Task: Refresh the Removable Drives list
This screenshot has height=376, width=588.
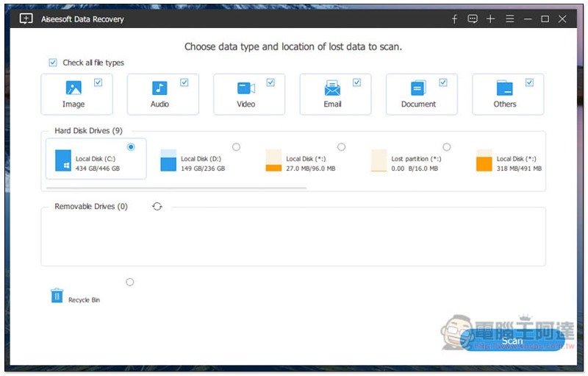Action: coord(157,207)
